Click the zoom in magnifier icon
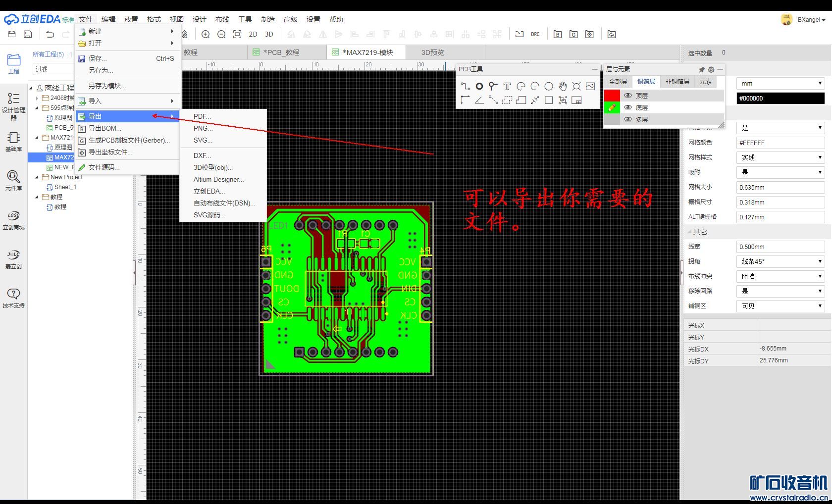The width and height of the screenshot is (832, 504). click(x=206, y=34)
